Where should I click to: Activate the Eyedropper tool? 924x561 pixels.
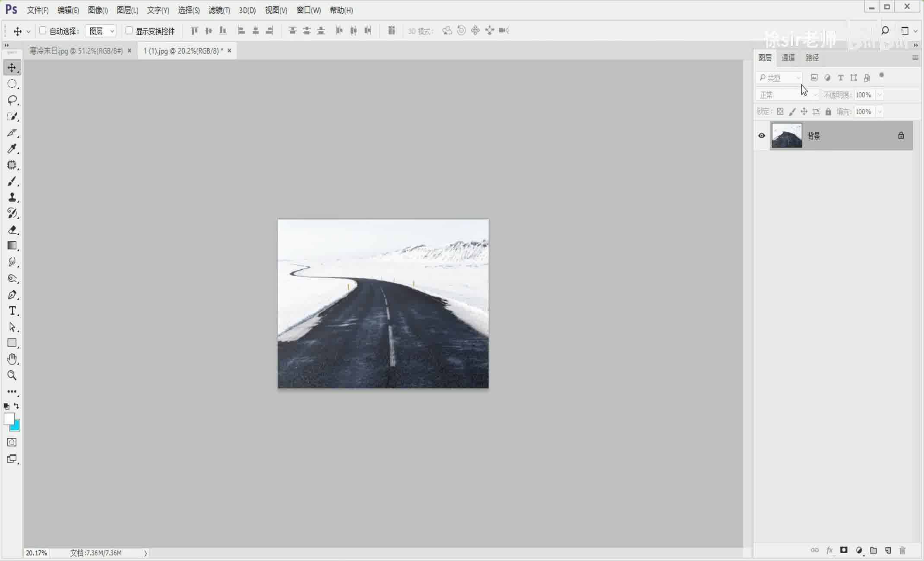(x=12, y=149)
